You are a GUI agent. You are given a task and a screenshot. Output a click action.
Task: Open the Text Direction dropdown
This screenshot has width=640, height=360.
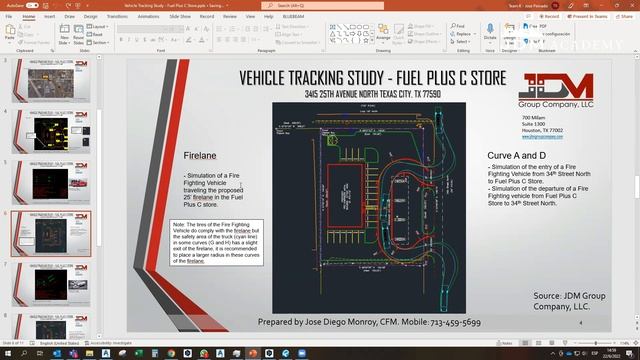click(x=292, y=27)
